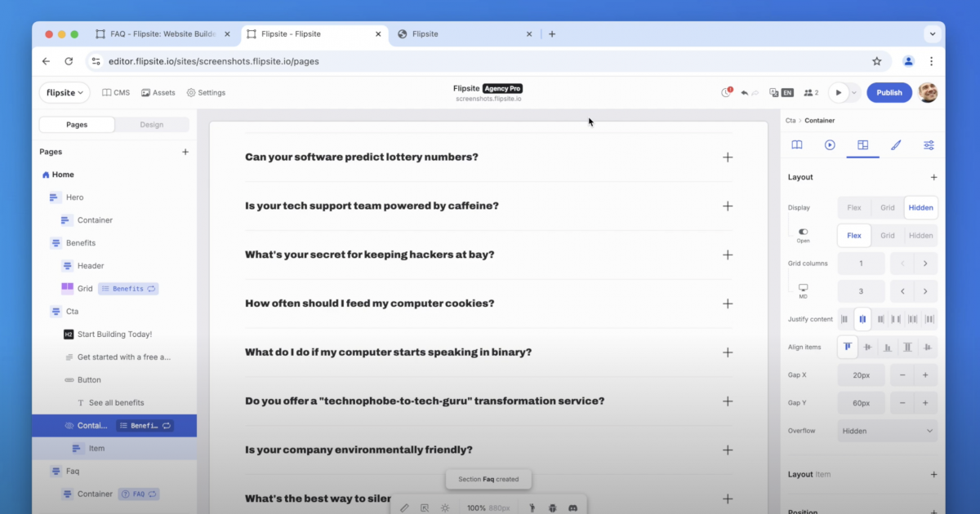Open the animations tab with play icon
The width and height of the screenshot is (980, 514).
[x=830, y=144]
